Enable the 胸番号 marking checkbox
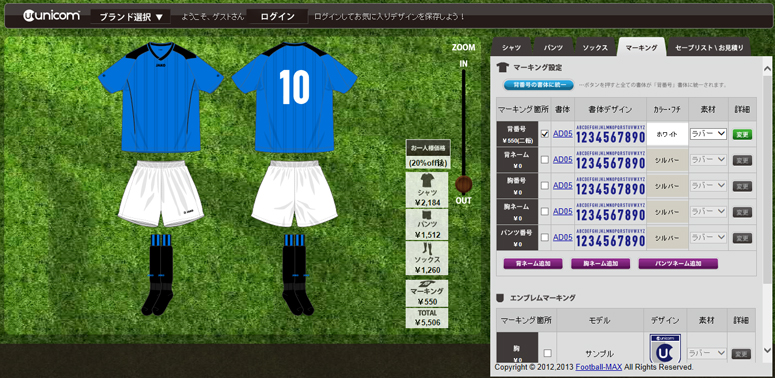This screenshot has height=378, width=775. (545, 186)
